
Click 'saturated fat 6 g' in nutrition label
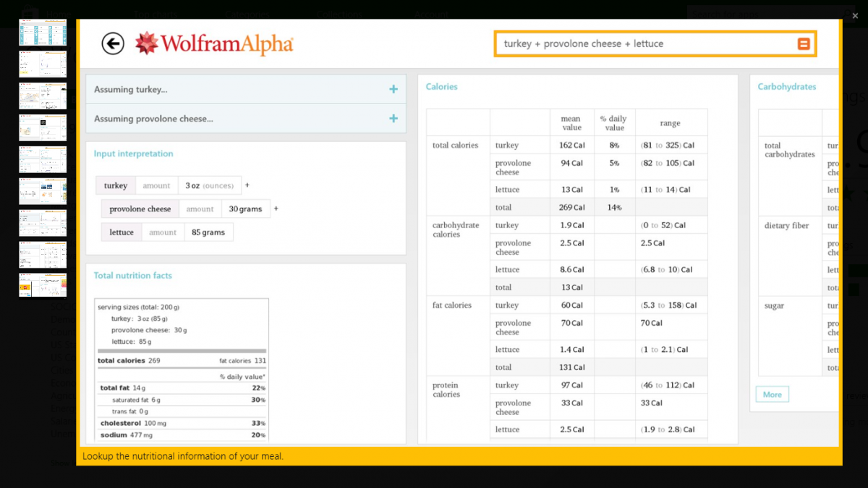(x=136, y=400)
